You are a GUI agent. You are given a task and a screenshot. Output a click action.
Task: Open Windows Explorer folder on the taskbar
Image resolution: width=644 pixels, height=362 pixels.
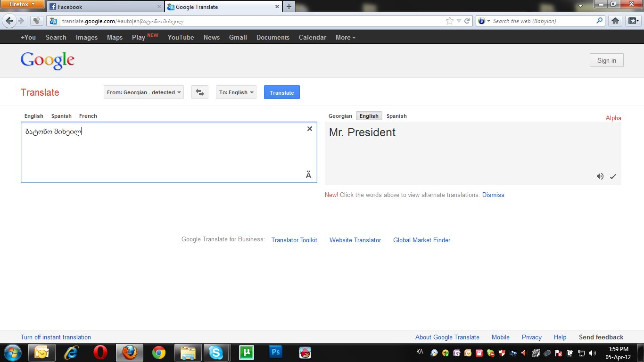(188, 353)
